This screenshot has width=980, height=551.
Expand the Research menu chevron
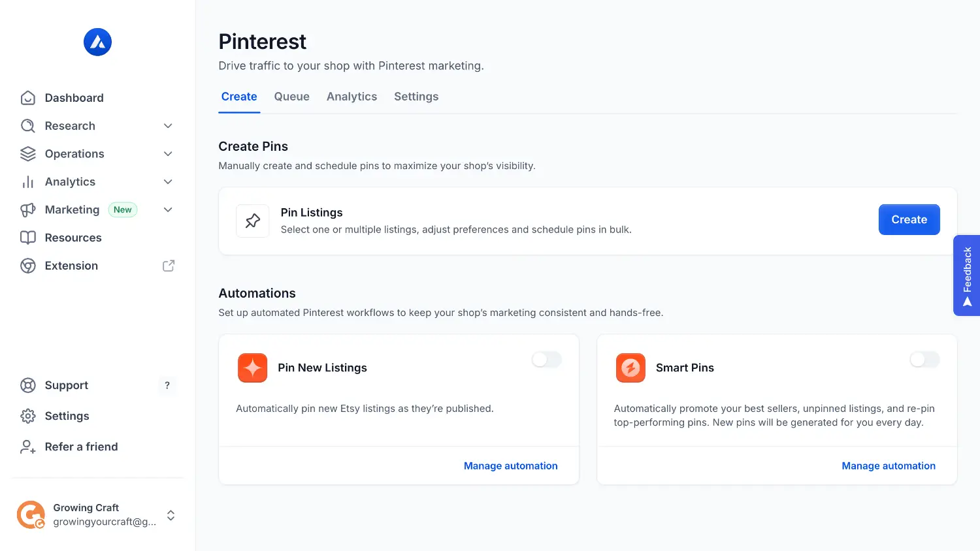point(168,126)
